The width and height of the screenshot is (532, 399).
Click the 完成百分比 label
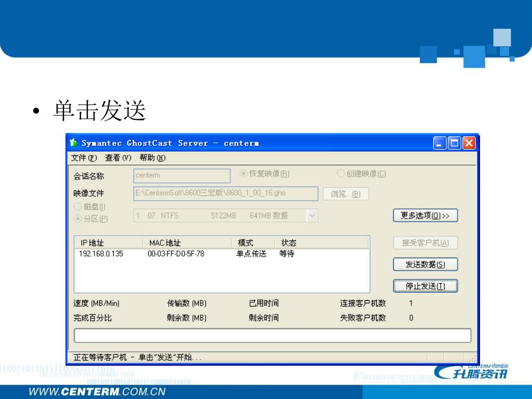pos(92,318)
